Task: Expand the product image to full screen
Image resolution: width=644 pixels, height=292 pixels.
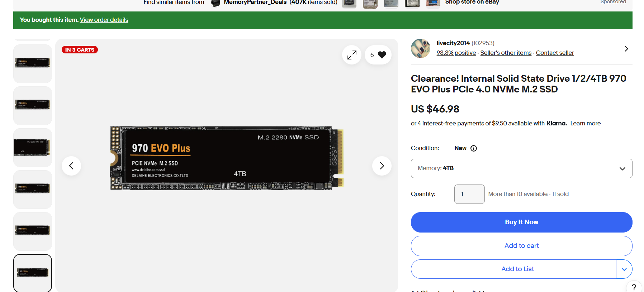Action: pyautogui.click(x=352, y=55)
